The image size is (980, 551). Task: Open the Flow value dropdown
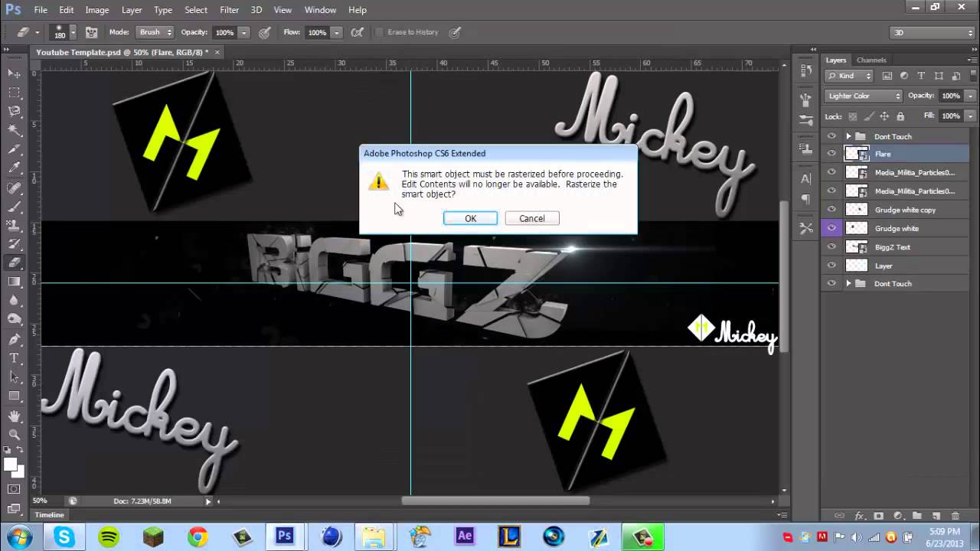(336, 32)
